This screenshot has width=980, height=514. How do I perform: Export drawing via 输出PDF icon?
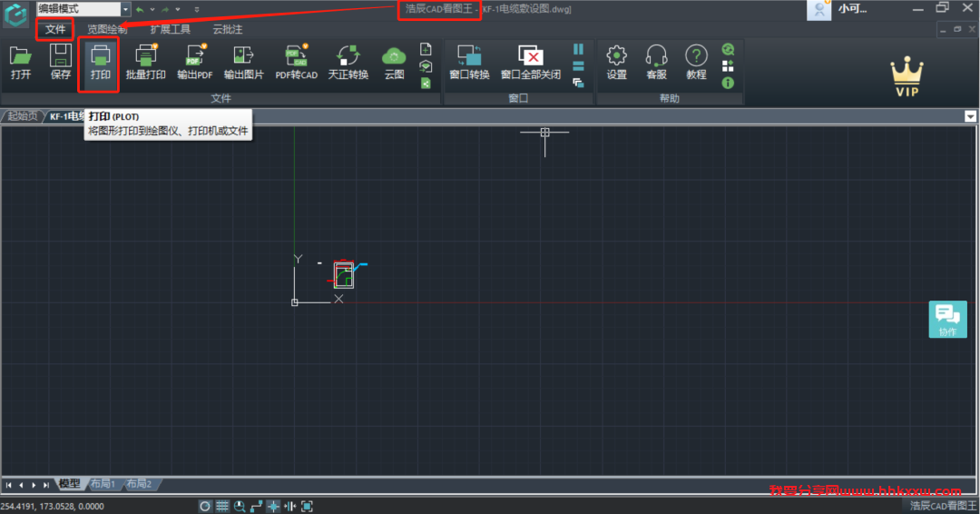[195, 63]
